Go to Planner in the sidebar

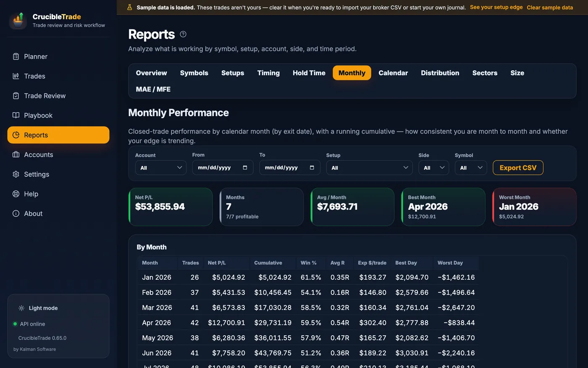point(58,56)
